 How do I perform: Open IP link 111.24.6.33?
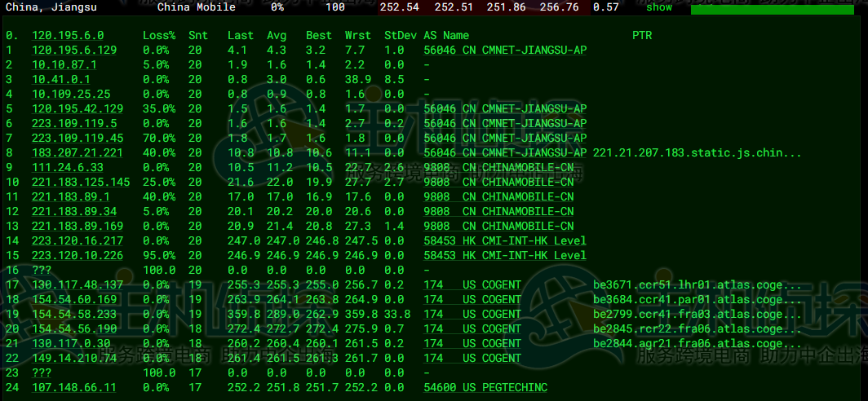68,167
